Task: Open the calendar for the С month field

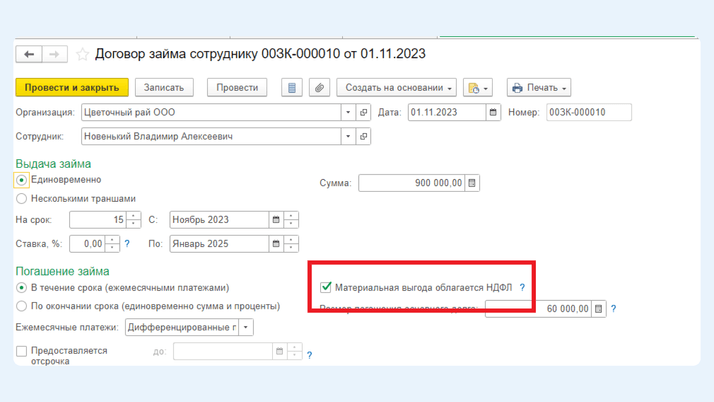Action: [275, 220]
